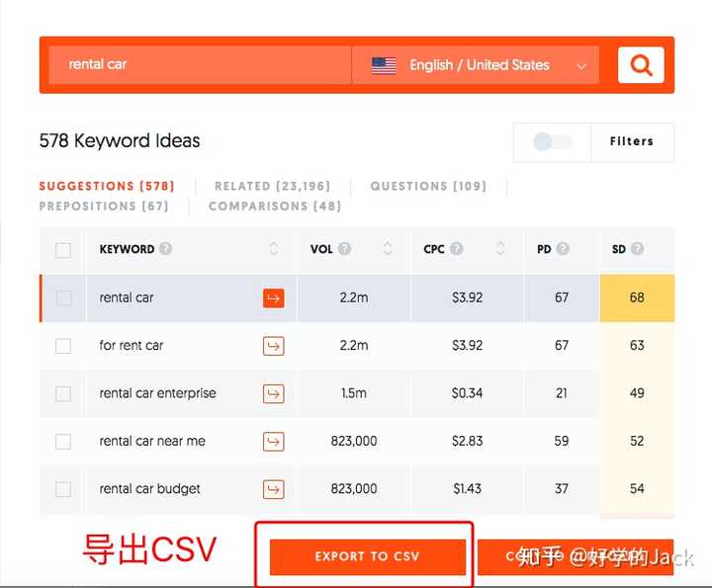Click the SD help question icon

pos(638,249)
